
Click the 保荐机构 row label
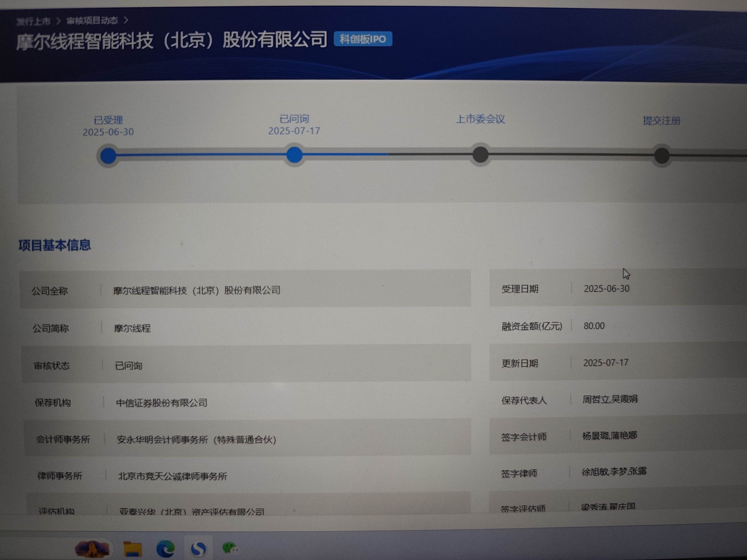point(53,403)
